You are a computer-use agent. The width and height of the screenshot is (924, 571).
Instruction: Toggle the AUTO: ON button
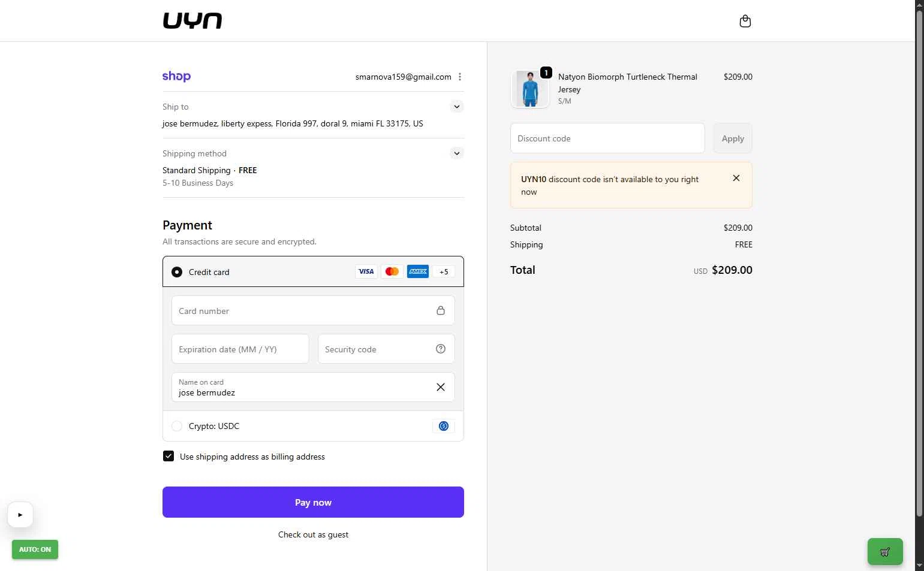tap(35, 549)
